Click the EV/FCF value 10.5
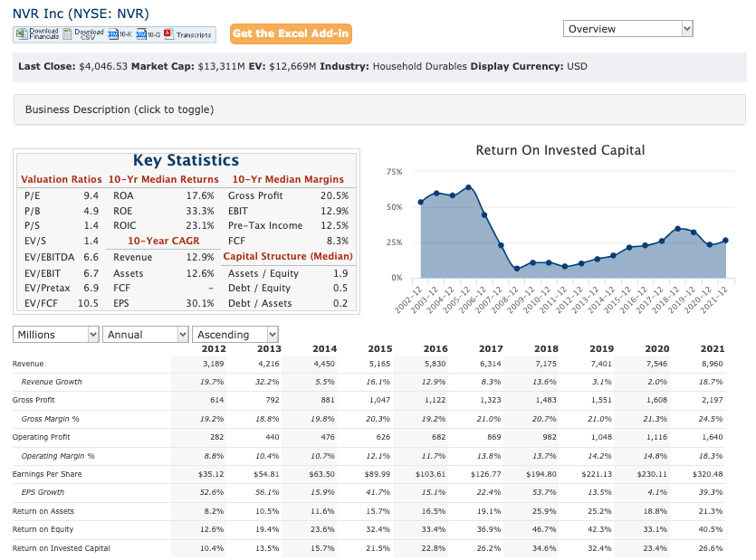The width and height of the screenshot is (756, 560). click(88, 304)
